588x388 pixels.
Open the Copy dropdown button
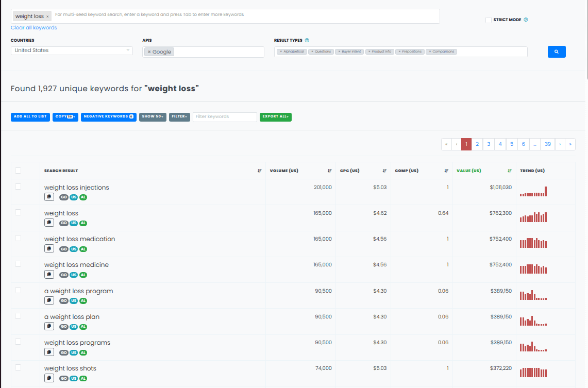point(65,117)
